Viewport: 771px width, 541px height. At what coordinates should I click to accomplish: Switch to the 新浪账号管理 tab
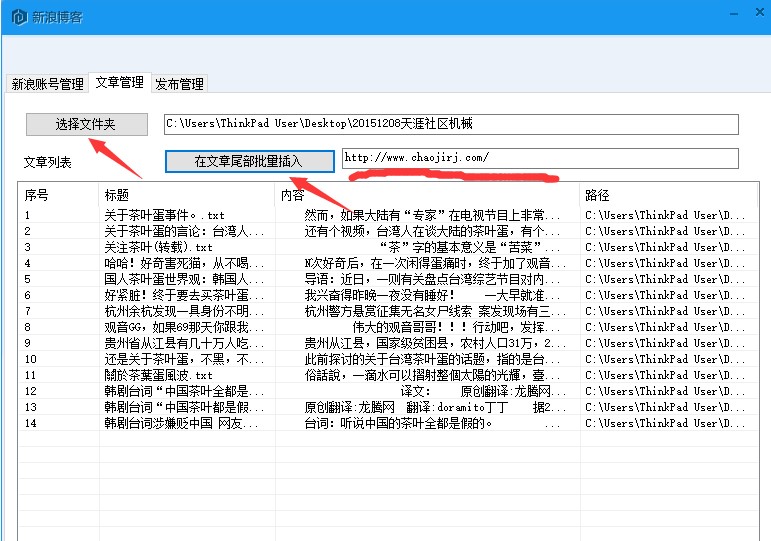coord(47,84)
